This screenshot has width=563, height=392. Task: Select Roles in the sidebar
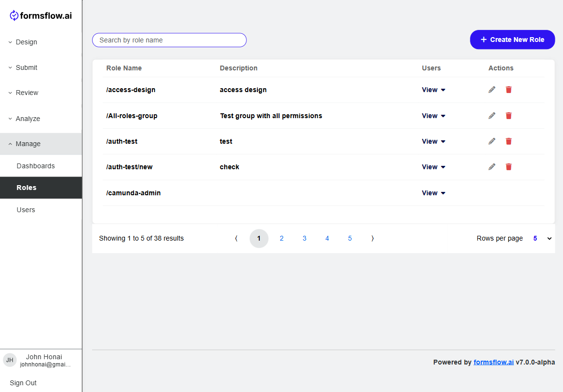pyautogui.click(x=41, y=188)
